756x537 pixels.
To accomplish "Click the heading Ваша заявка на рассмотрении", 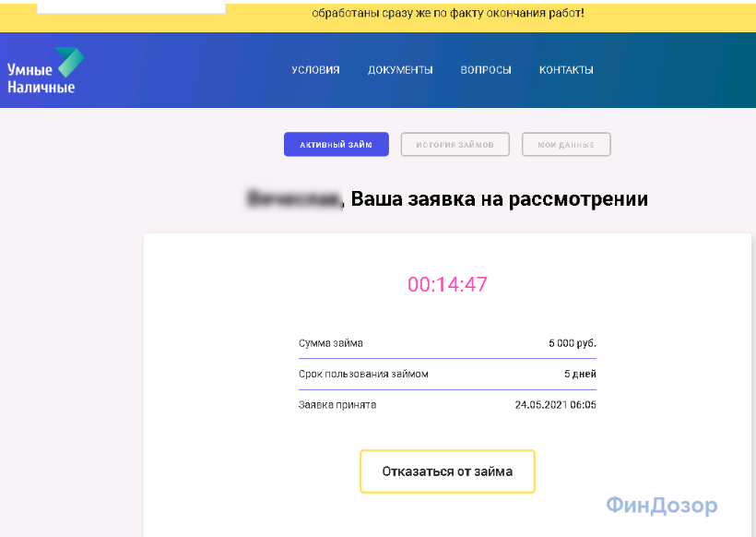I will (500, 198).
